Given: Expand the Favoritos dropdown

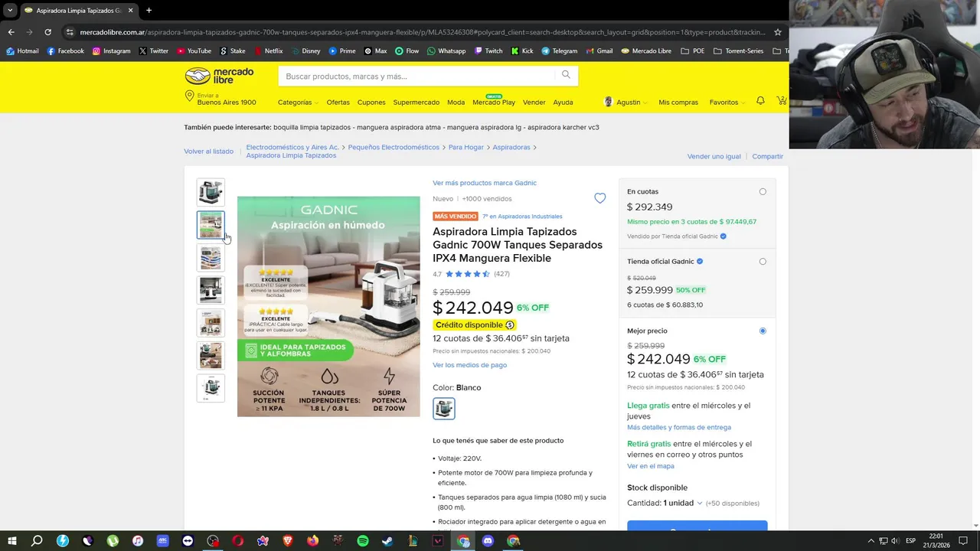Looking at the screenshot, I should 727,102.
